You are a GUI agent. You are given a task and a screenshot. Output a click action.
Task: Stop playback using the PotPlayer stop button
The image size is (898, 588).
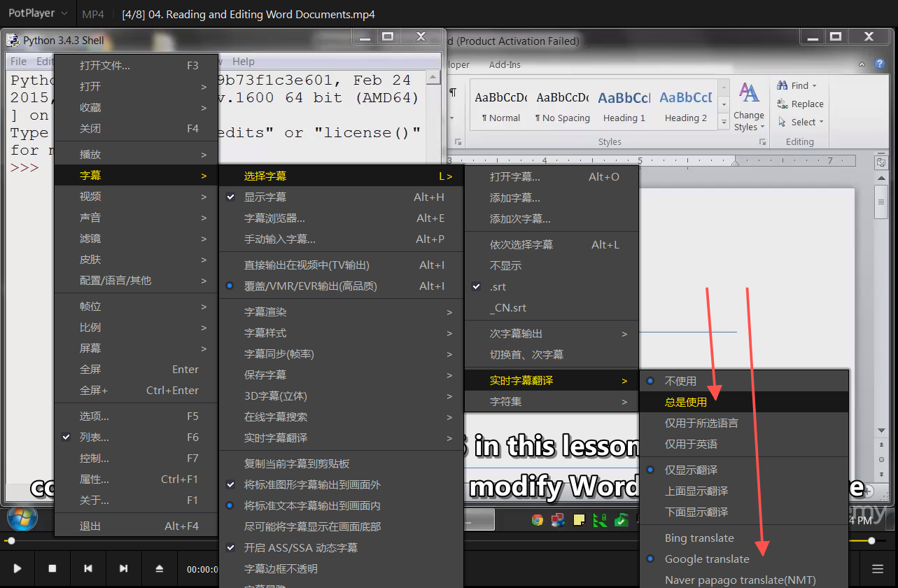click(52, 569)
